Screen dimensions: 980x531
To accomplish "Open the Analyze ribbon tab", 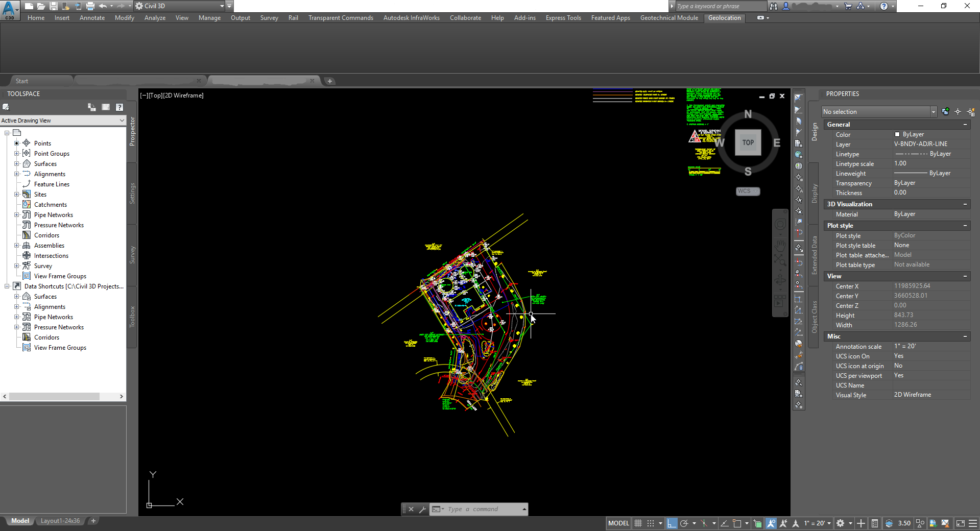I will tap(155, 18).
